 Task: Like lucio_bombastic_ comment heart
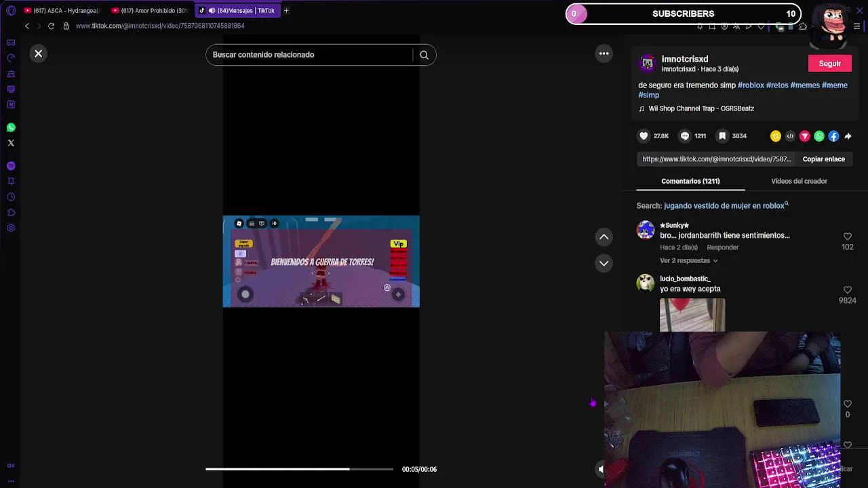847,290
